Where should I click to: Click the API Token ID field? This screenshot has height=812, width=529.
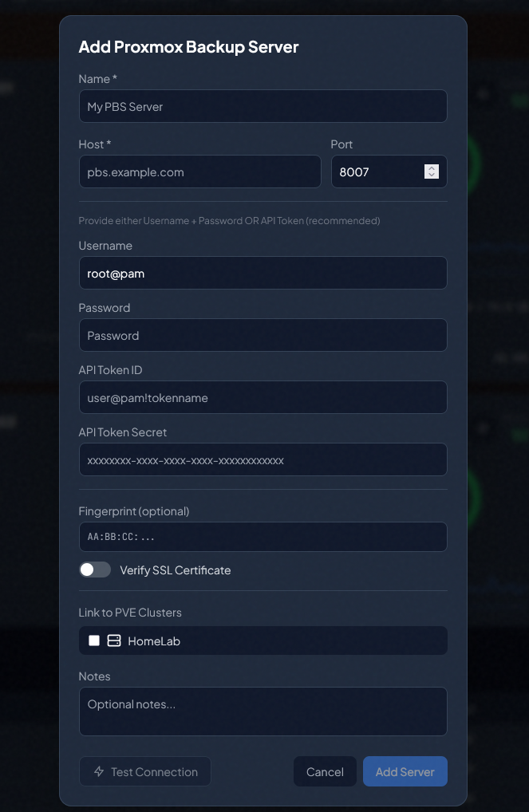(x=263, y=397)
